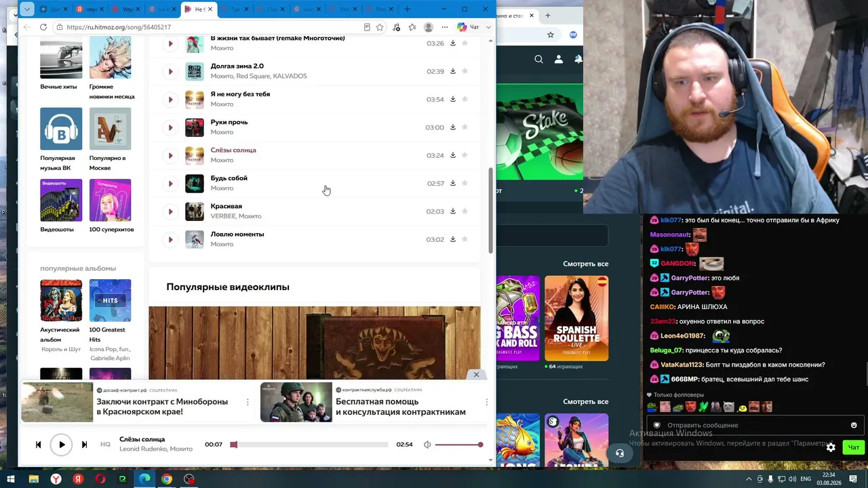Open the song title Слёзы солнца
Viewport: 868px width, 488px height.
pyautogui.click(x=233, y=150)
